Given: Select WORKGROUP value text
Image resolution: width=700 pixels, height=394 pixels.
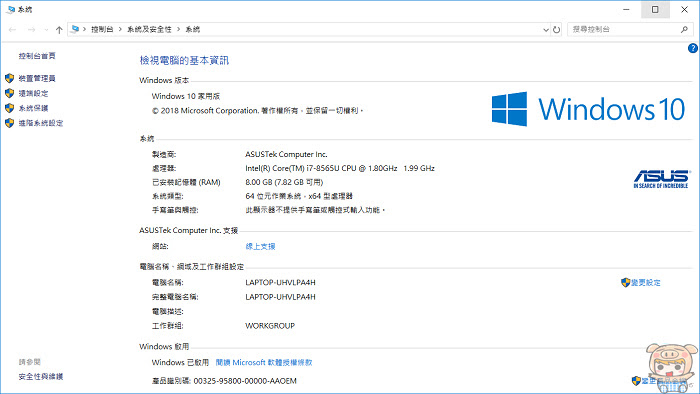Looking at the screenshot, I should click(270, 326).
